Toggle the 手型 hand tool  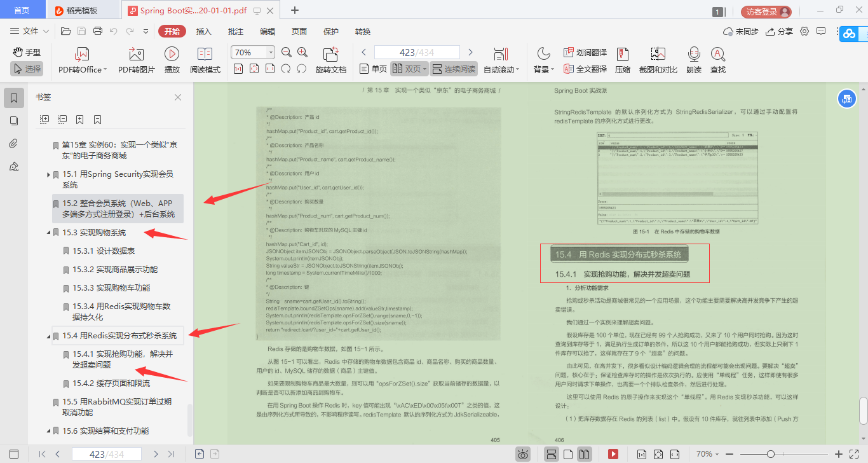tap(27, 52)
